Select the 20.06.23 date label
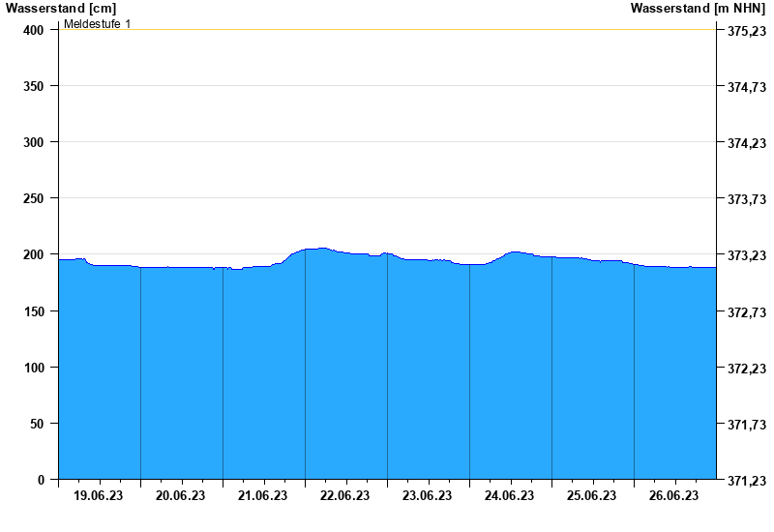 click(x=181, y=496)
